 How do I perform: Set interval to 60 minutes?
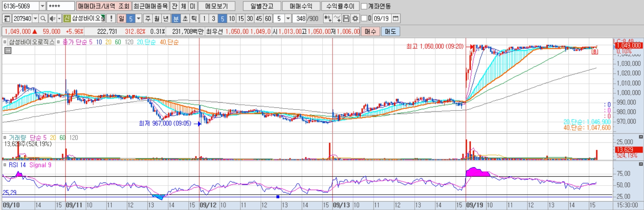[268, 18]
